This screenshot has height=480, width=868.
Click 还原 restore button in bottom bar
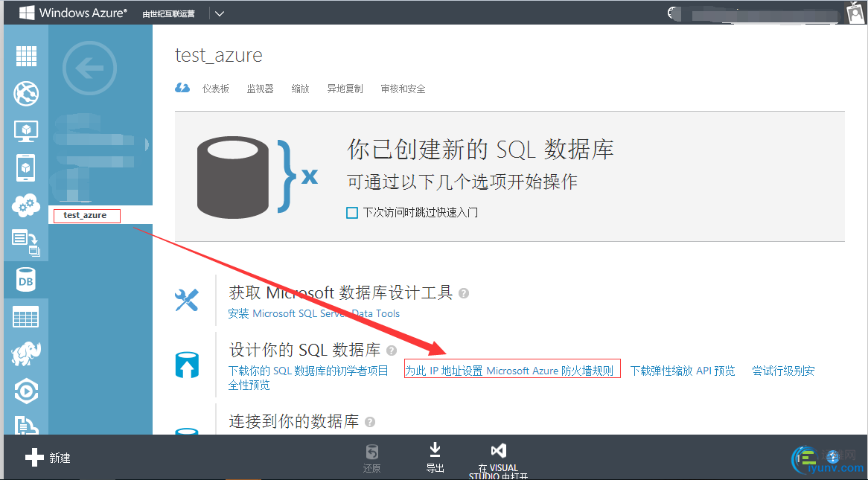click(x=372, y=458)
